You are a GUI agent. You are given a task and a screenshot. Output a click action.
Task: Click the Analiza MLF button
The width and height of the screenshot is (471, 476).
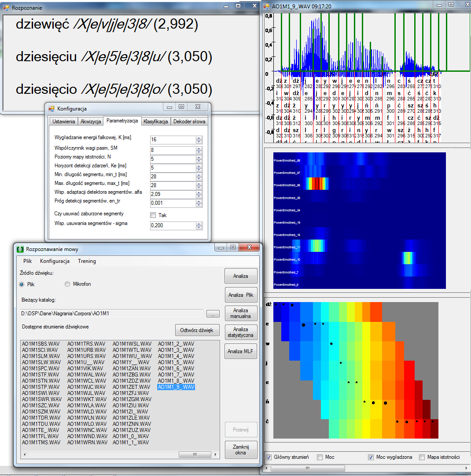(241, 351)
